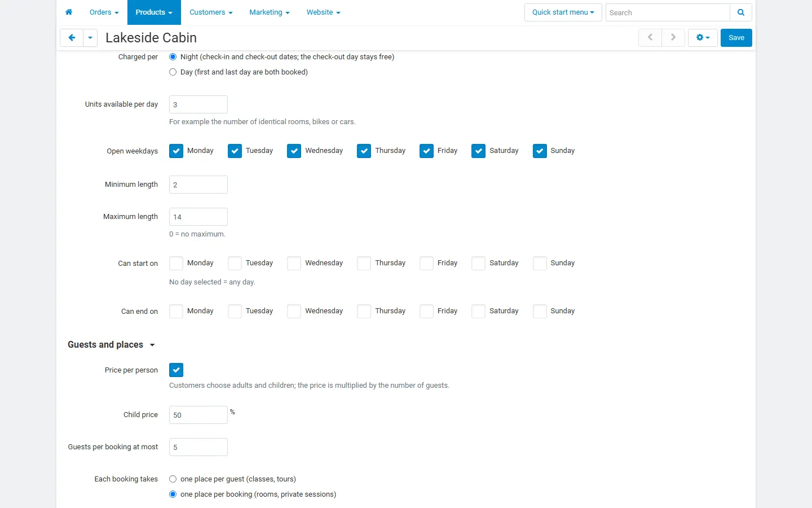
Task: Select one place per booking option
Action: coord(173,494)
